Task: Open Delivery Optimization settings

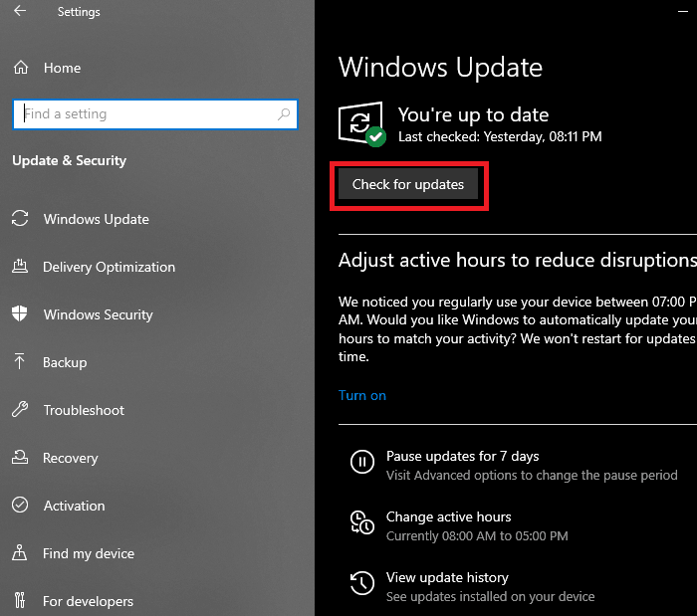Action: click(x=109, y=268)
